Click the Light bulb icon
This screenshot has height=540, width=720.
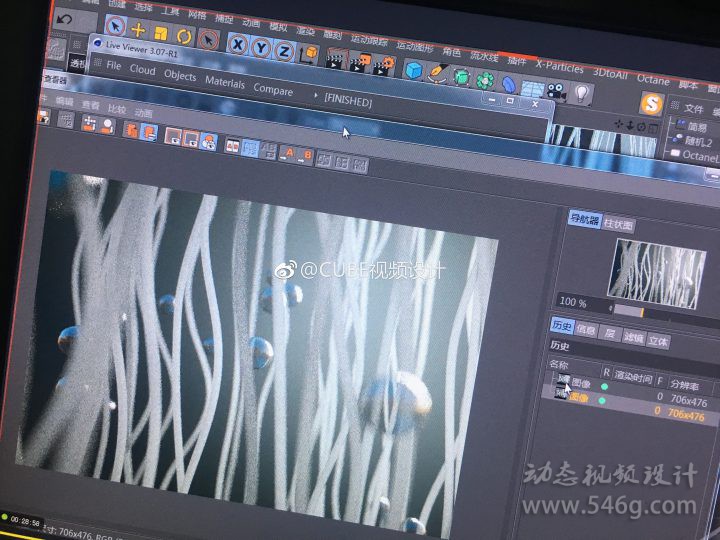(x=581, y=94)
